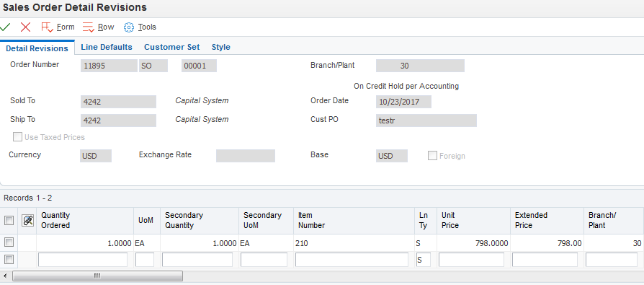
Task: Click Item Number input in new row
Action: coord(352,260)
